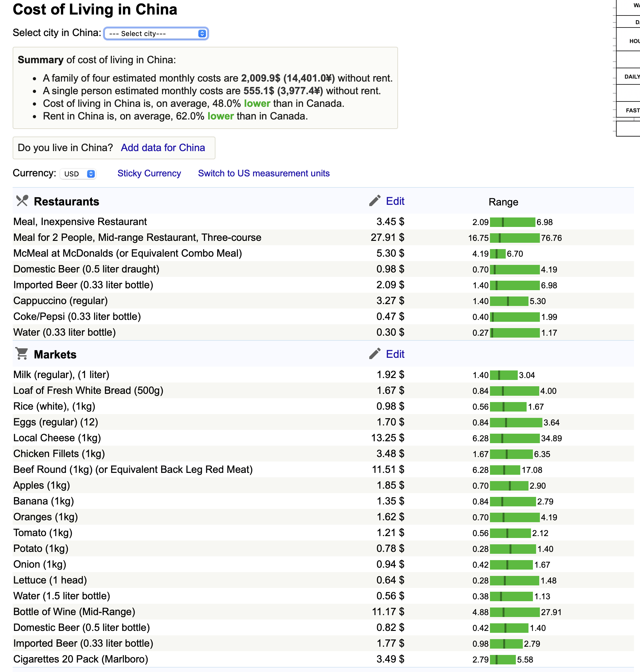The width and height of the screenshot is (640, 672).
Task: Click the Meal, Inexpensive Restaurant row label
Action: click(80, 222)
